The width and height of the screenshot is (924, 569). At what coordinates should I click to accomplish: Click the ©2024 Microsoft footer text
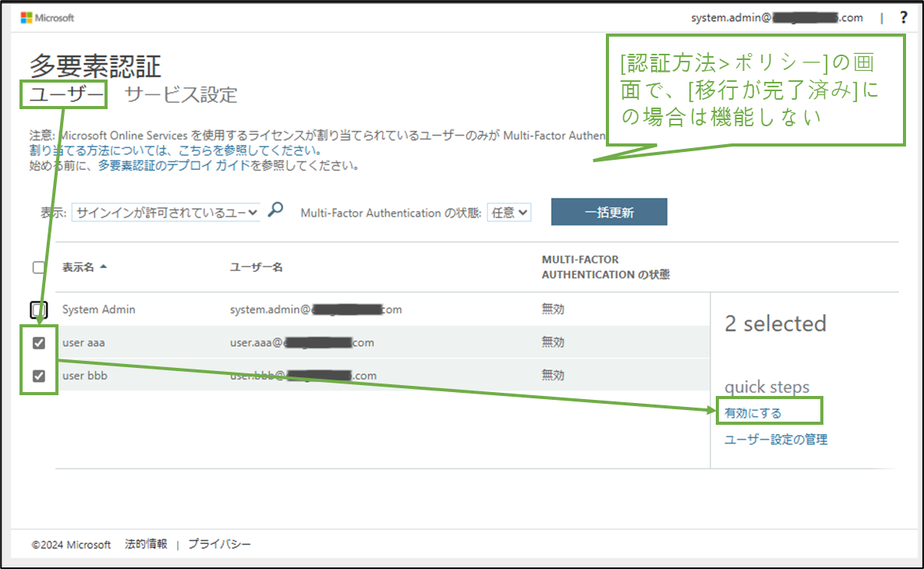[71, 545]
